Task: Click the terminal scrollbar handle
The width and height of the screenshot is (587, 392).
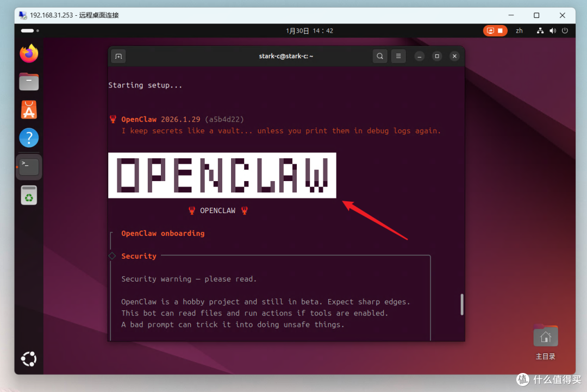Action: click(x=462, y=304)
